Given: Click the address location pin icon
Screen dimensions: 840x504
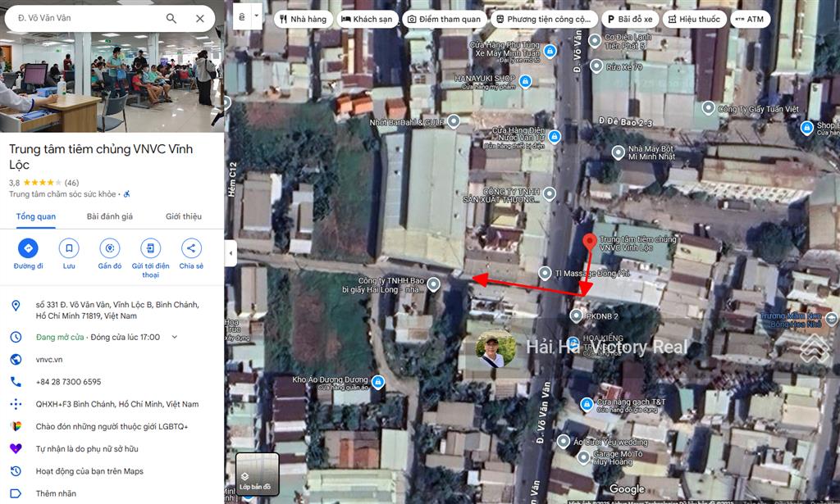Looking at the screenshot, I should (x=16, y=306).
